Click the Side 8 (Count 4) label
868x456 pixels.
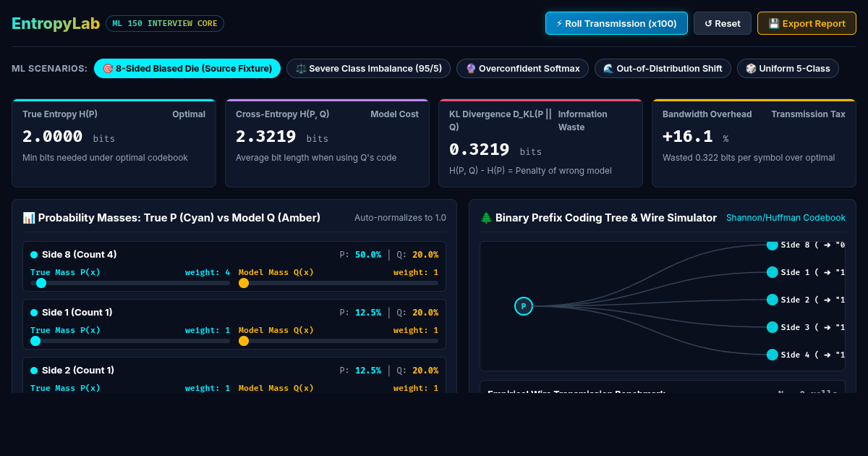click(79, 254)
